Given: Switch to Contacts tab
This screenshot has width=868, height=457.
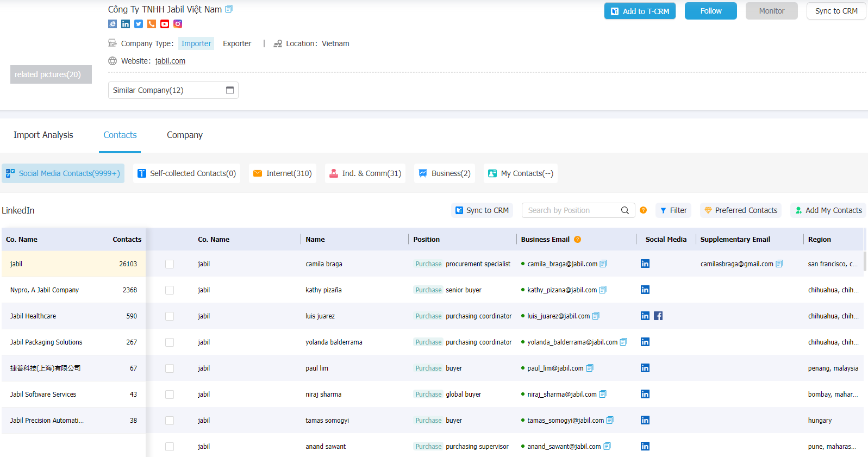Looking at the screenshot, I should point(120,135).
